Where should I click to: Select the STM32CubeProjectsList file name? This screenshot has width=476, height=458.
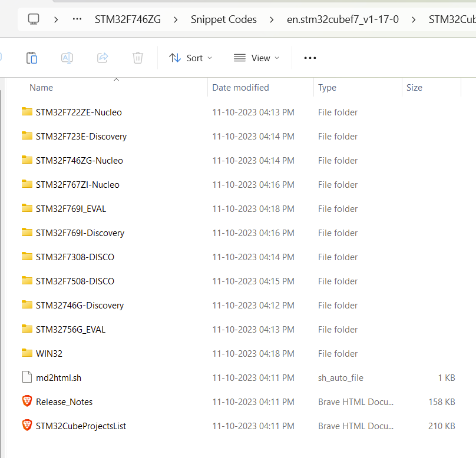point(81,426)
